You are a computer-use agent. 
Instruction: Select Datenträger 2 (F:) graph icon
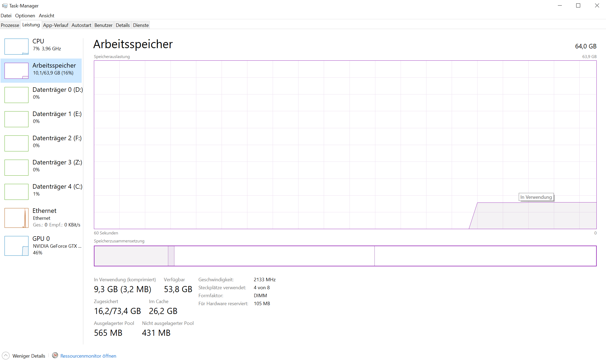[x=16, y=143]
